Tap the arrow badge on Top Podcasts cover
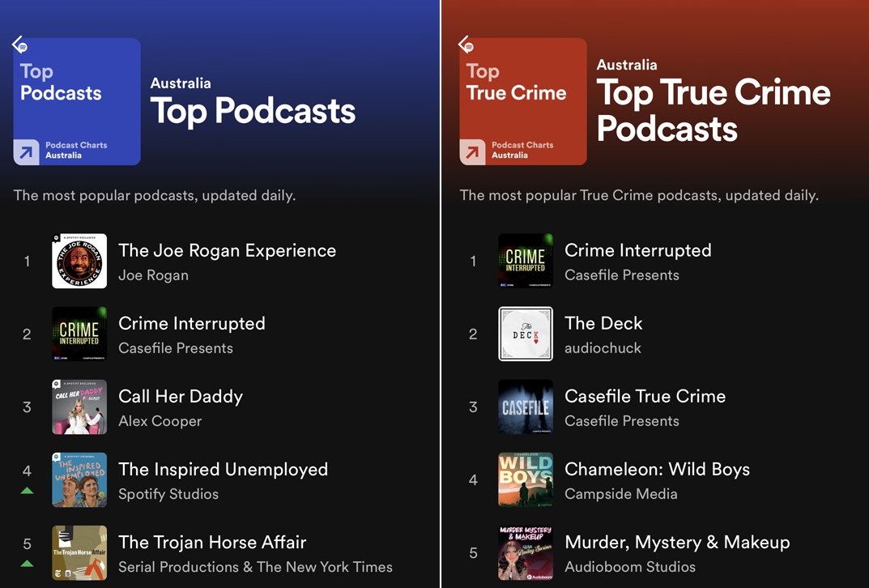The image size is (869, 588). click(x=26, y=152)
